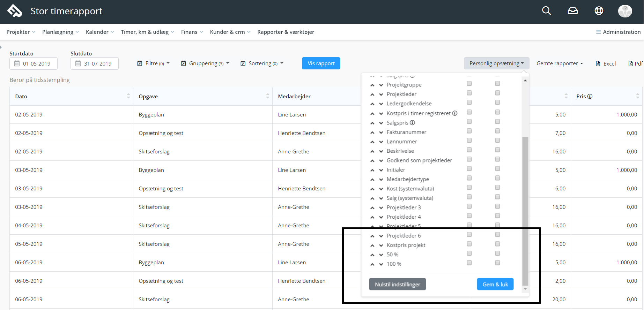Click the Medarbejder column header
The width and height of the screenshot is (644, 310).
point(294,96)
